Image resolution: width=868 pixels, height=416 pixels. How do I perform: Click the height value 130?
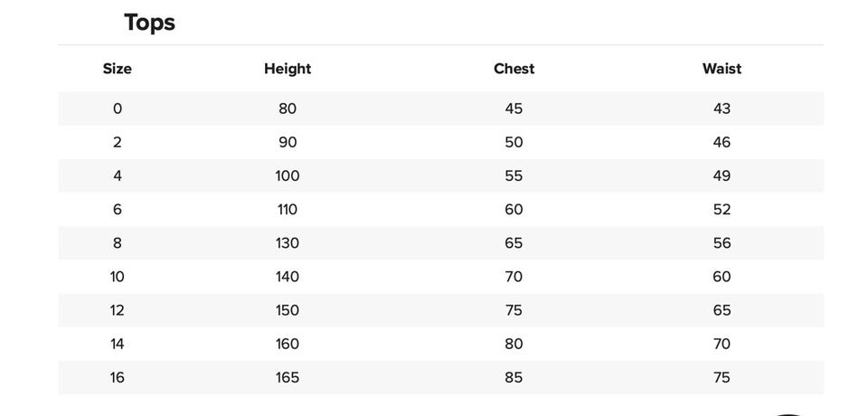click(288, 243)
